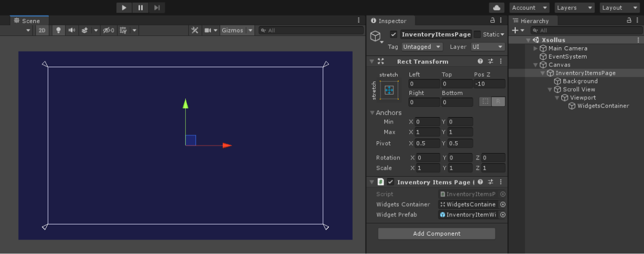Toggle scene lighting with the lightbulb icon
The width and height of the screenshot is (644, 254).
[58, 31]
